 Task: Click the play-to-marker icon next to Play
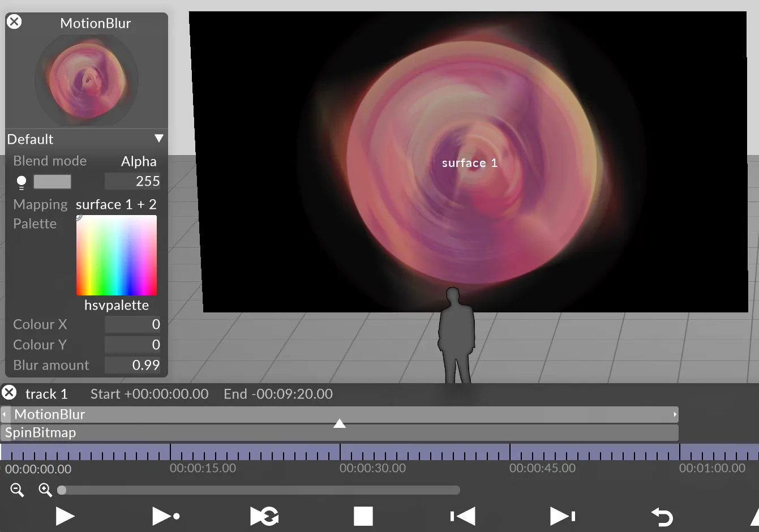(x=165, y=516)
